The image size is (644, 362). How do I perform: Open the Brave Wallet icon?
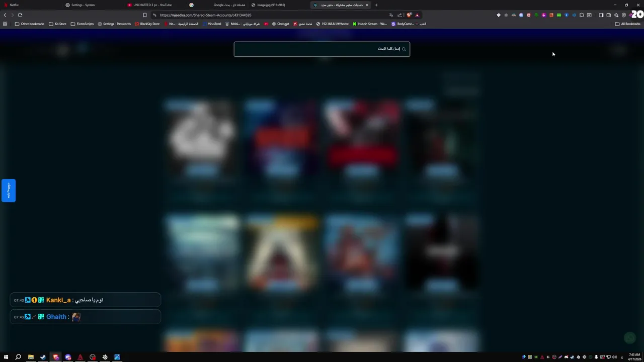pyautogui.click(x=609, y=15)
